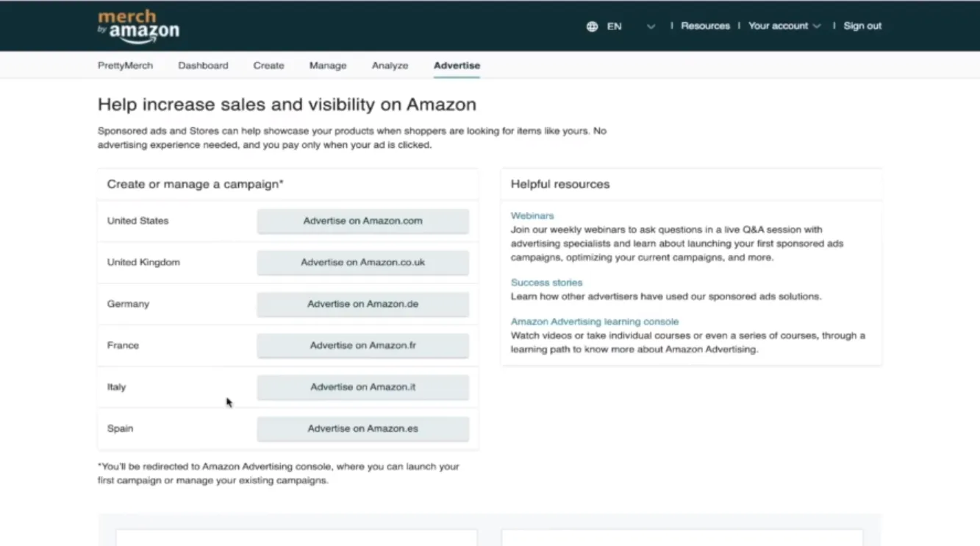
Task: Click the Sign out link
Action: click(x=862, y=26)
